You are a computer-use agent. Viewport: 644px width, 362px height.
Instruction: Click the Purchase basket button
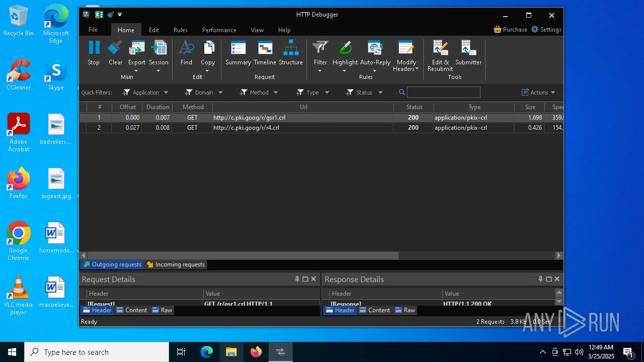click(510, 30)
